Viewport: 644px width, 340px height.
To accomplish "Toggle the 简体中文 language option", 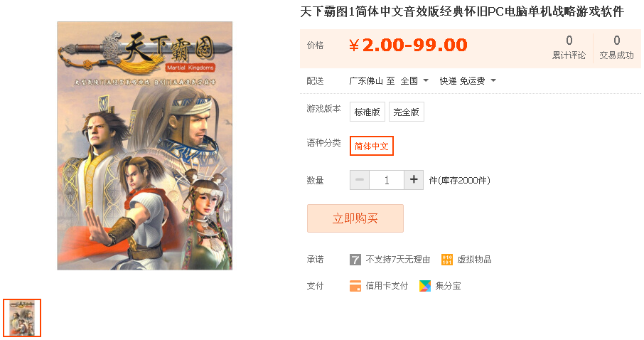I will coord(372,146).
